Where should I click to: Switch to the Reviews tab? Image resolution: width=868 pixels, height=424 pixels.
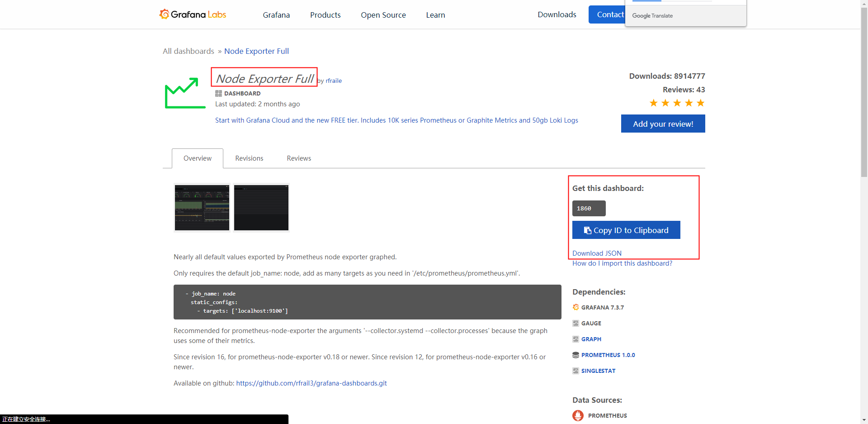pyautogui.click(x=299, y=158)
